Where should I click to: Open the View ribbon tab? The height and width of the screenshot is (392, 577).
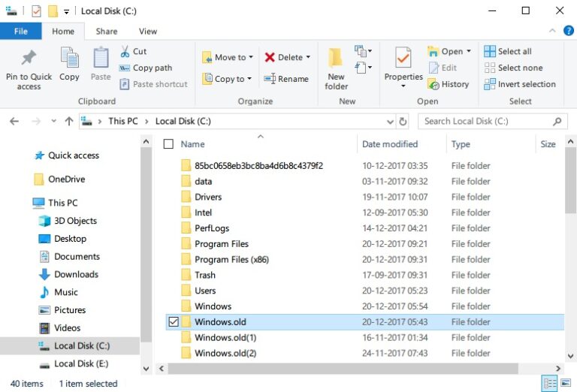coord(148,32)
